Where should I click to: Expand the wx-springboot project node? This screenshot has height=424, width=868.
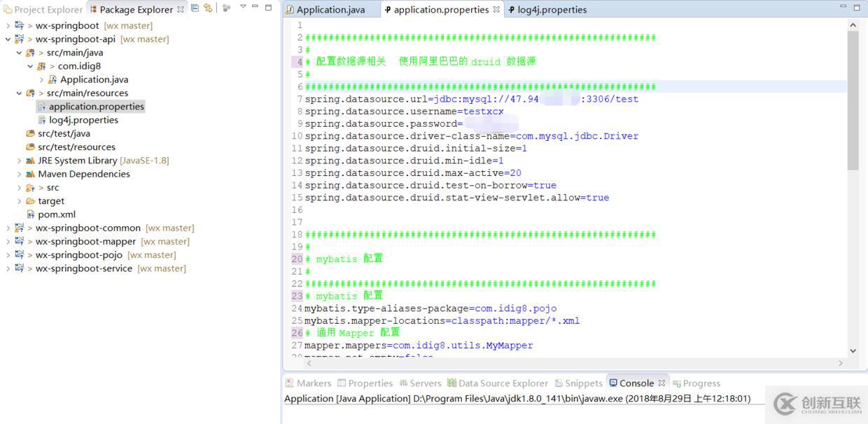pyautogui.click(x=8, y=26)
